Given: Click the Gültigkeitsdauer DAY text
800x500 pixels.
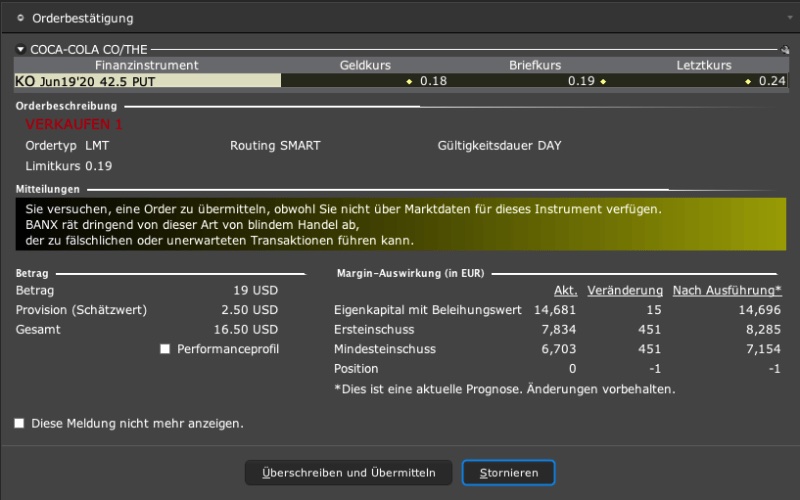Looking at the screenshot, I should click(x=499, y=145).
